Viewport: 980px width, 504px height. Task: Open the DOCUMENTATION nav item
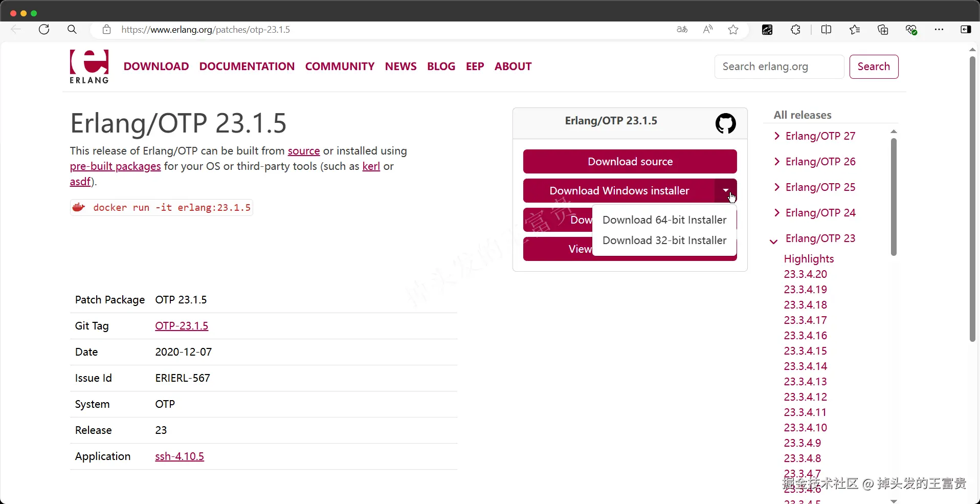click(247, 67)
